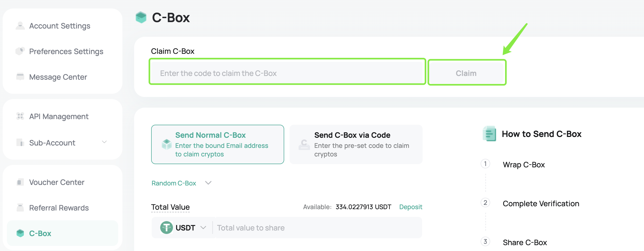Focus the Total value to share field

coord(318,228)
